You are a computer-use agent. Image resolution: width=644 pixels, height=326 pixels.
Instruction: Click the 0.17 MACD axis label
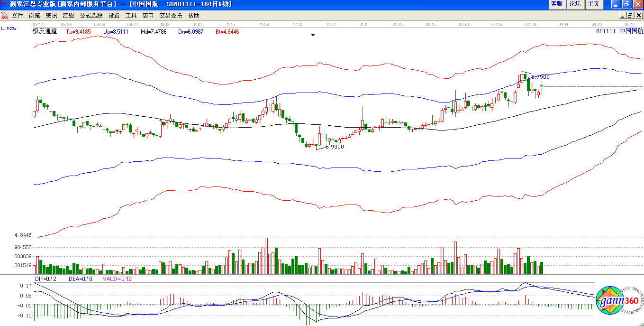(26, 286)
